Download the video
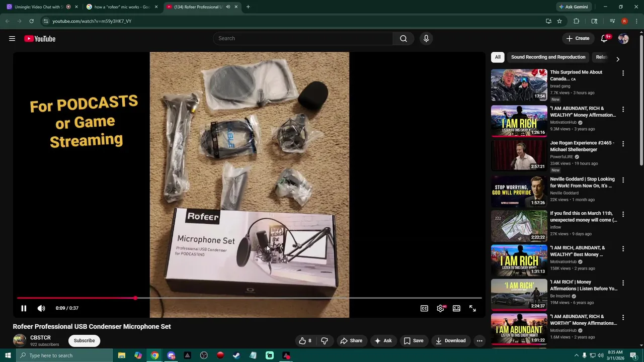The height and width of the screenshot is (362, 644). [450, 341]
